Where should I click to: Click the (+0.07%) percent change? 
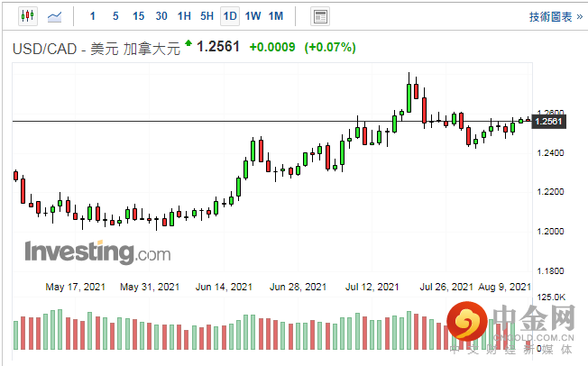click(x=330, y=47)
